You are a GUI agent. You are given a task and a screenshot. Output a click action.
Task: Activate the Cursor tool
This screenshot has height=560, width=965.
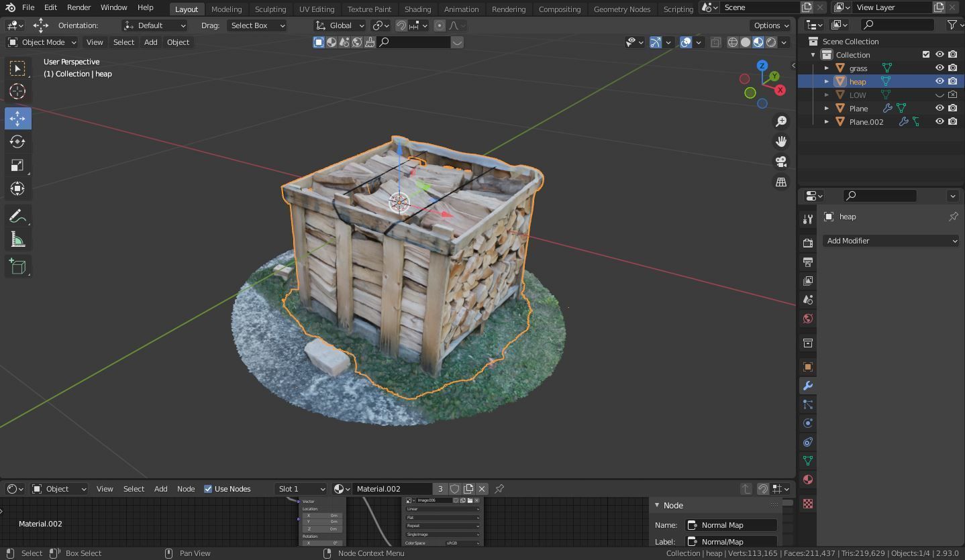point(17,91)
